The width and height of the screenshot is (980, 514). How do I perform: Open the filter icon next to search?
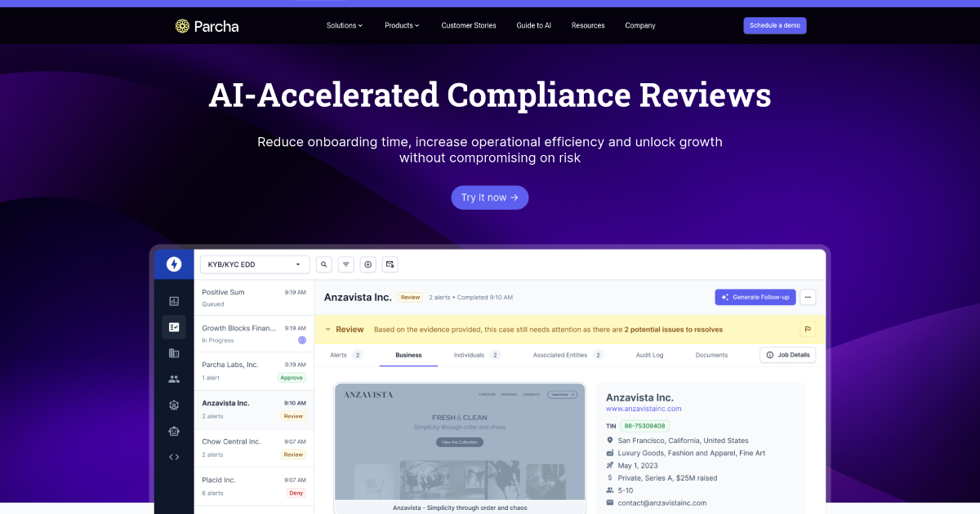346,264
